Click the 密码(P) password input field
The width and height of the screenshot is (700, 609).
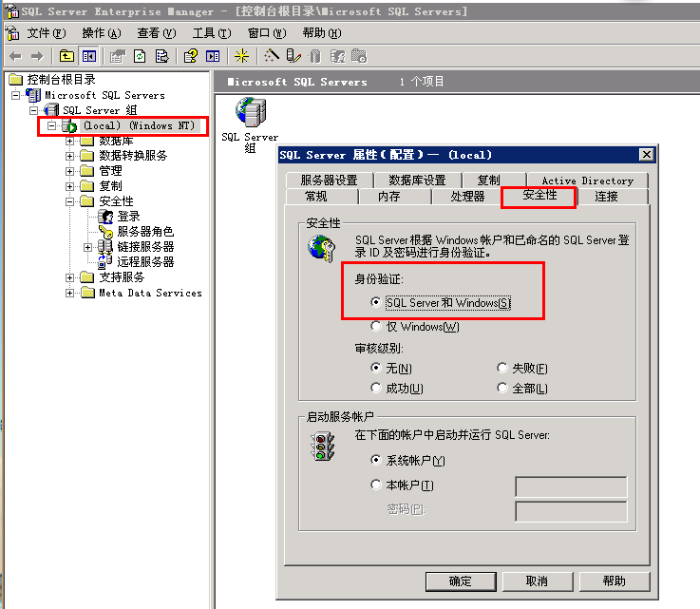571,511
